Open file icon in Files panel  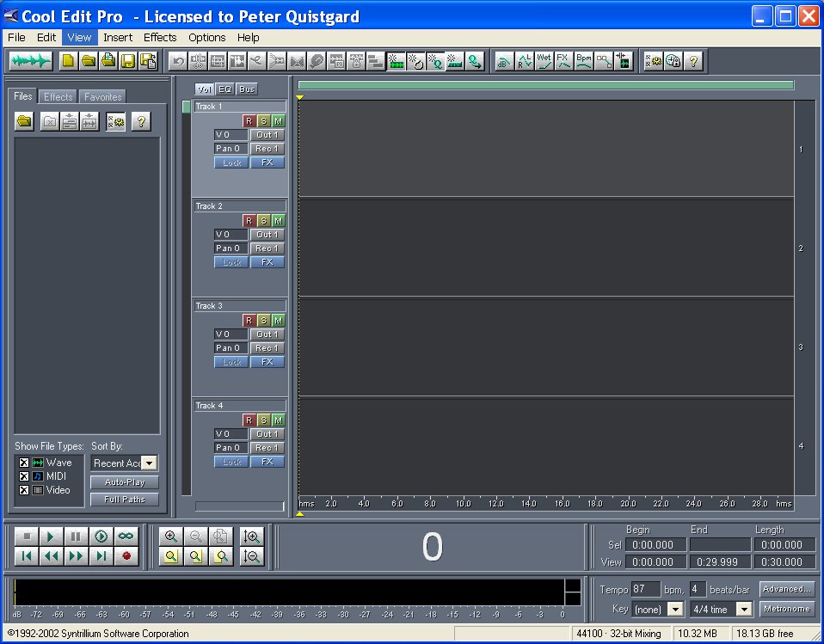coord(24,122)
